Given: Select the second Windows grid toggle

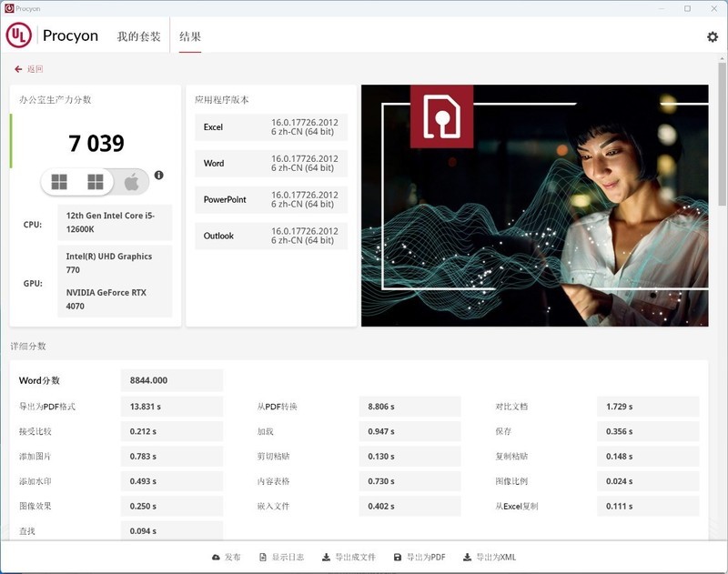Looking at the screenshot, I should (x=98, y=181).
